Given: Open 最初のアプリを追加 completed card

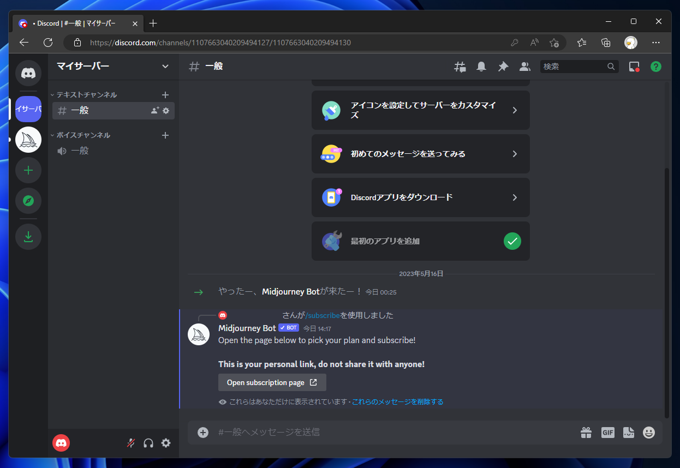Looking at the screenshot, I should click(x=421, y=241).
